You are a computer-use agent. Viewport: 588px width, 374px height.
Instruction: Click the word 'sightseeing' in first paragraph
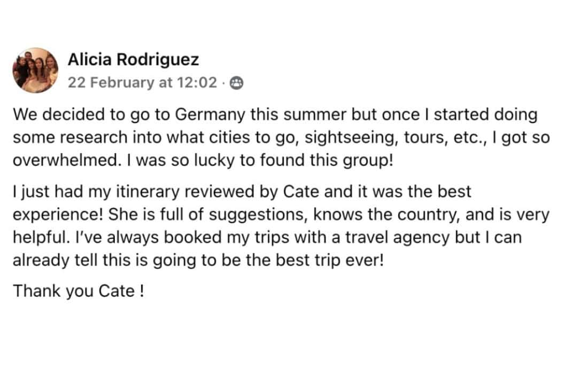[350, 137]
